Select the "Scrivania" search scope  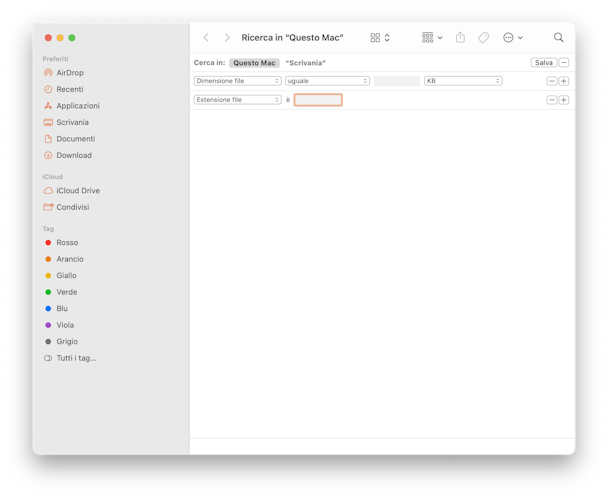click(x=306, y=63)
